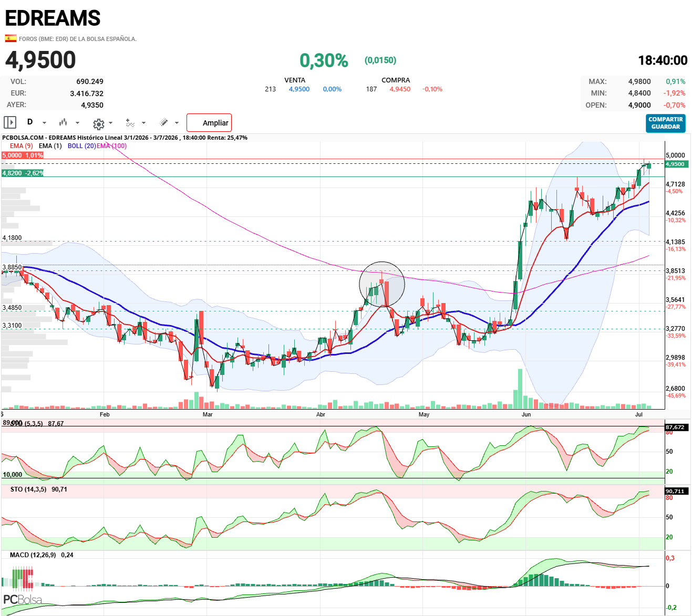
Task: Select the add indicator icon
Action: 130,123
